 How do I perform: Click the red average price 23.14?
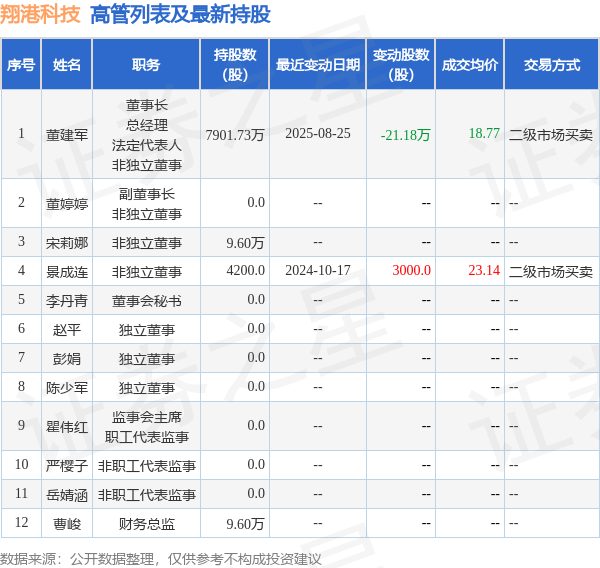point(484,271)
